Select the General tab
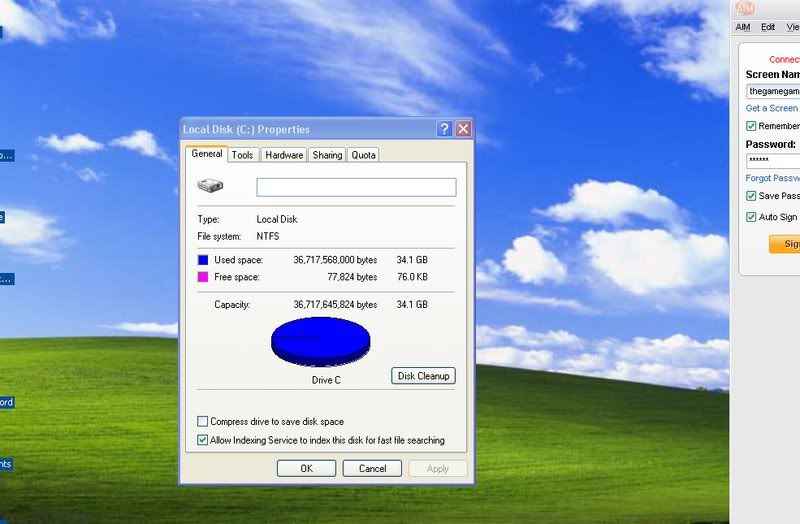 [207, 154]
